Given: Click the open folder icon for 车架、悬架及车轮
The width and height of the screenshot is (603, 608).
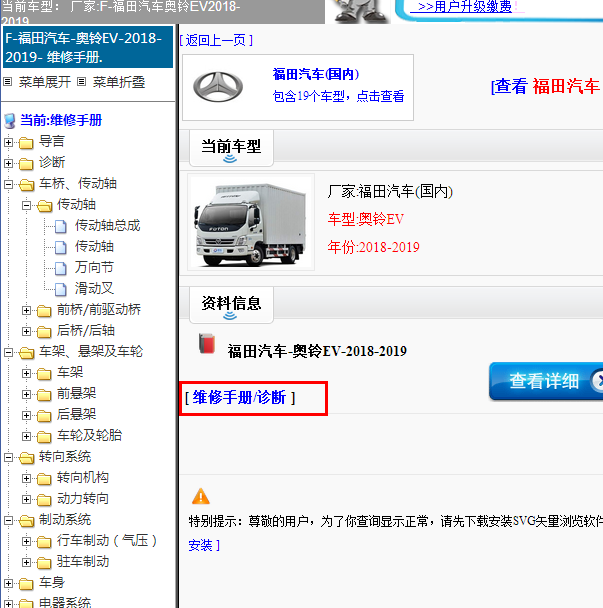Looking at the screenshot, I should (26, 352).
